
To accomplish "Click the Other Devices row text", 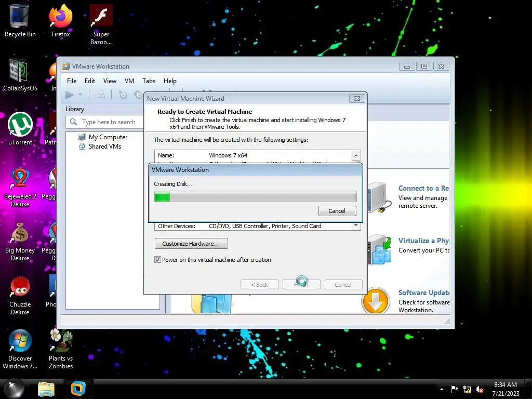I will (x=240, y=226).
